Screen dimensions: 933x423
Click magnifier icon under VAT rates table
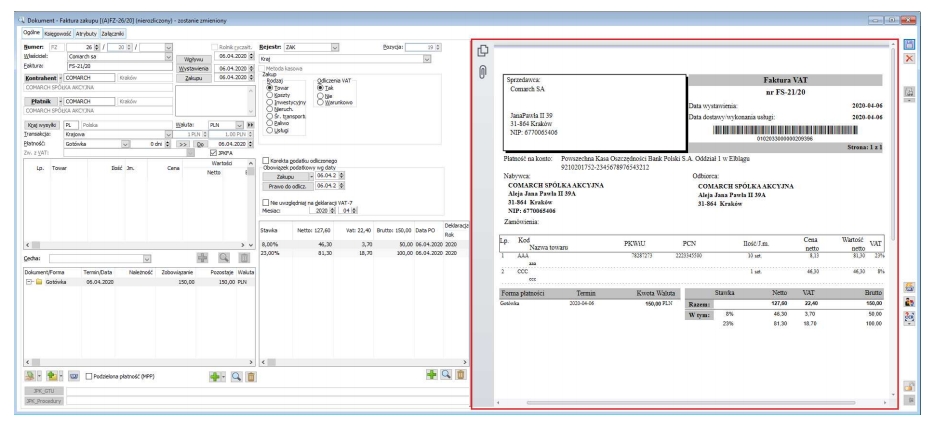click(446, 375)
